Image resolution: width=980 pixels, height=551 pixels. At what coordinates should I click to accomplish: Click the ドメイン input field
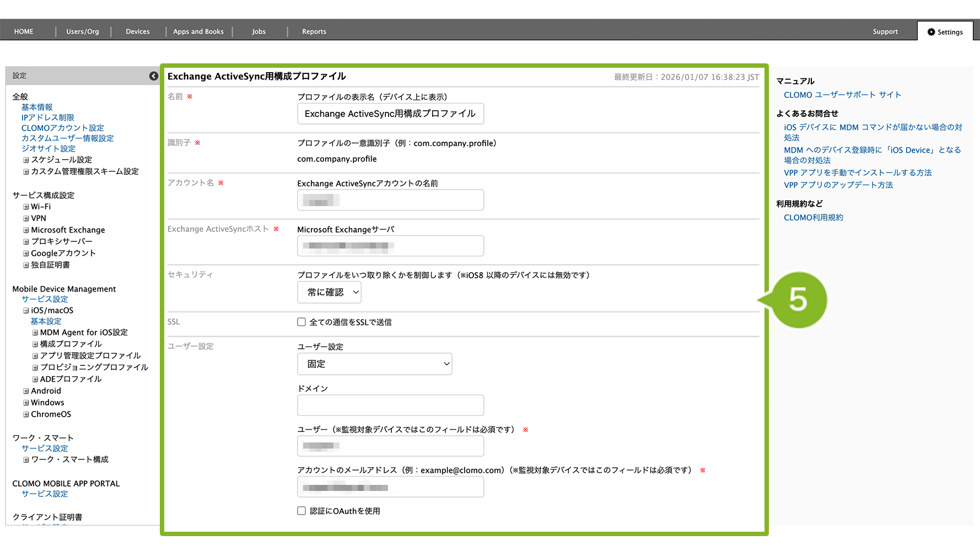tap(390, 406)
